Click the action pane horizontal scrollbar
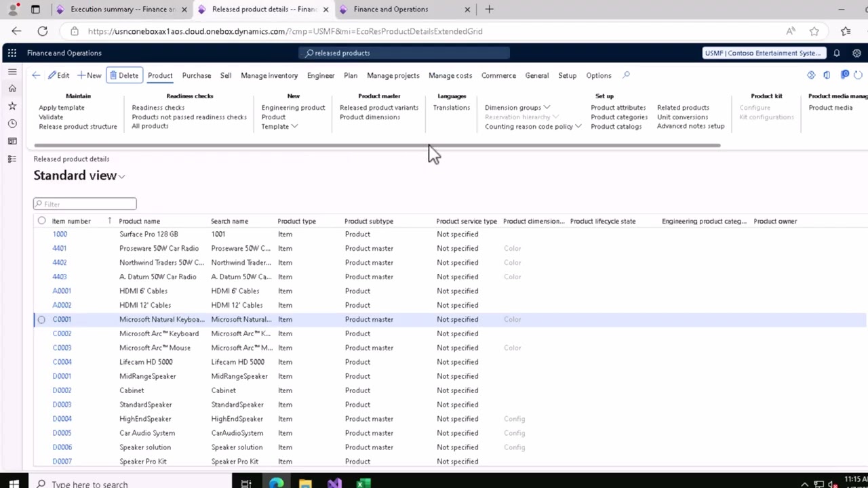 [377, 145]
